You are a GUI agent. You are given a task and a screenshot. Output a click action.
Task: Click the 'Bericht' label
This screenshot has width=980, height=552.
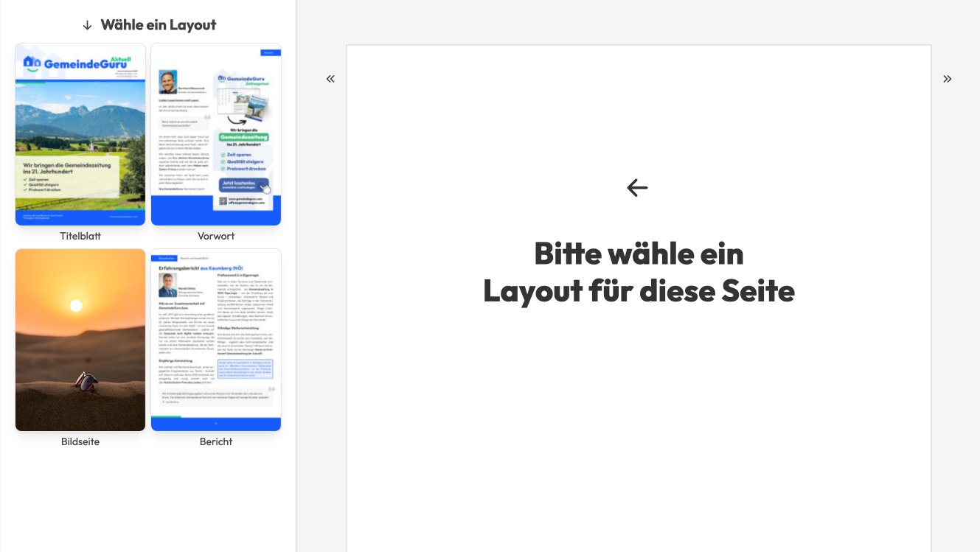[216, 441]
